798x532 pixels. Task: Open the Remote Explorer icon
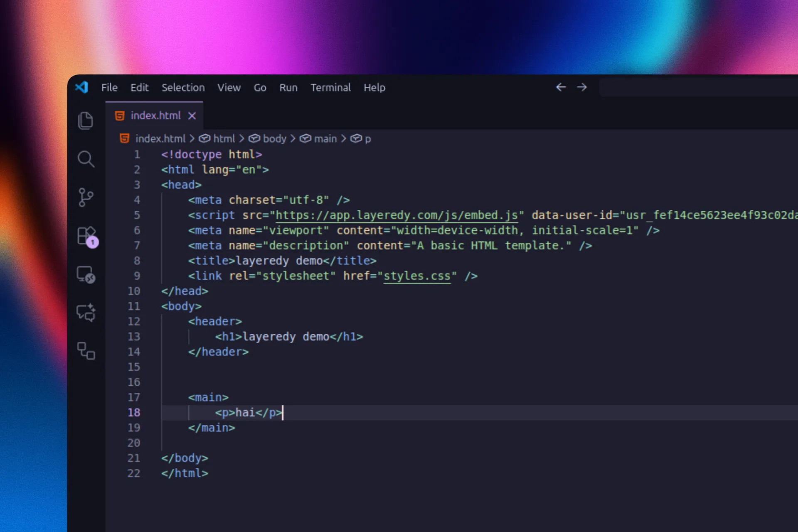click(x=86, y=274)
